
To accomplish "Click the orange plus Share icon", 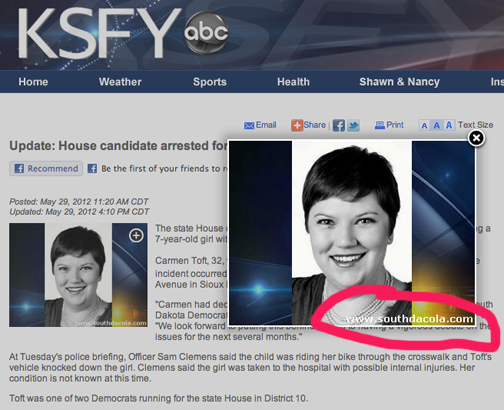I will click(297, 125).
